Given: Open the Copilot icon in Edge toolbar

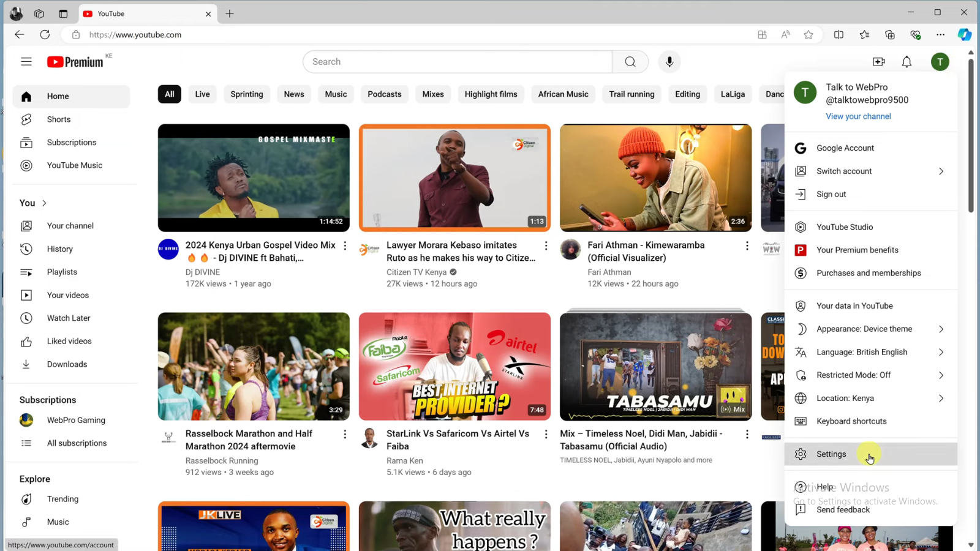Looking at the screenshot, I should (x=965, y=35).
